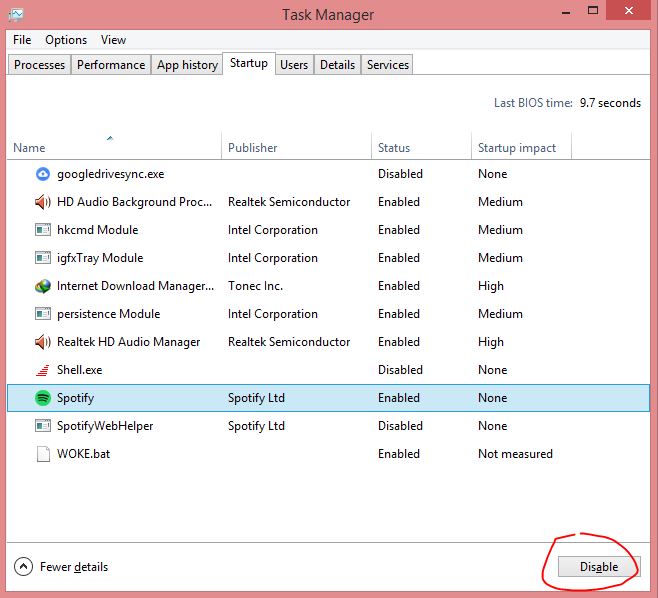The height and width of the screenshot is (598, 658).
Task: Switch to the Users tab
Action: (294, 65)
